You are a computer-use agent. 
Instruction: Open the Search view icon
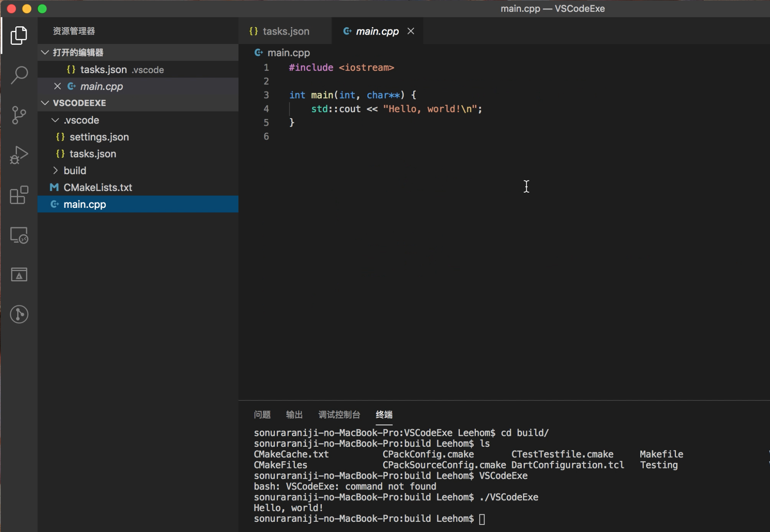click(x=18, y=75)
